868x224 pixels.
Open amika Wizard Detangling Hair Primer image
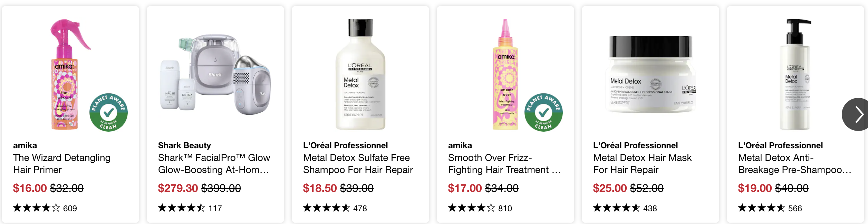click(x=70, y=74)
